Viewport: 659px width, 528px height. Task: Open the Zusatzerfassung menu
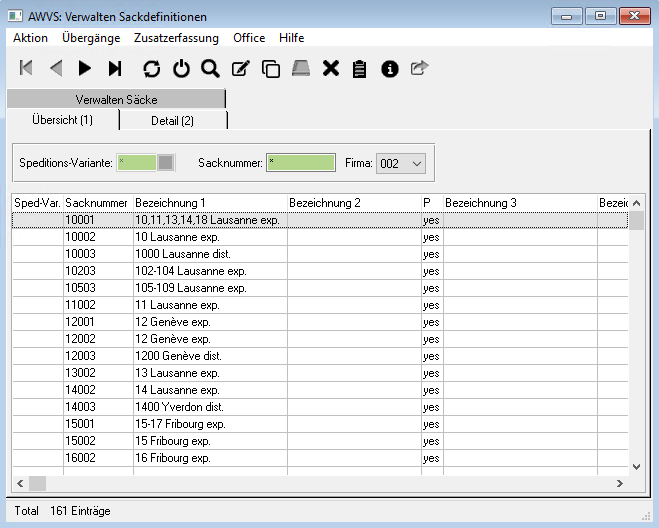tap(177, 37)
